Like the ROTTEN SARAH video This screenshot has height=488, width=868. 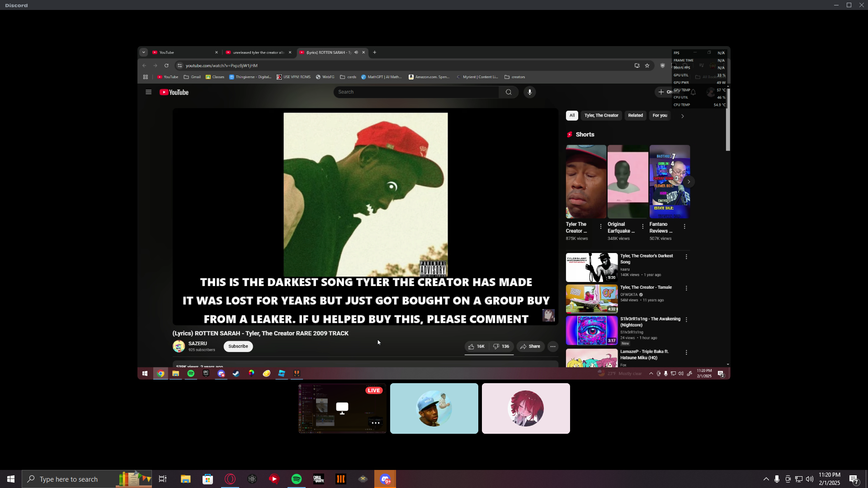(476, 347)
